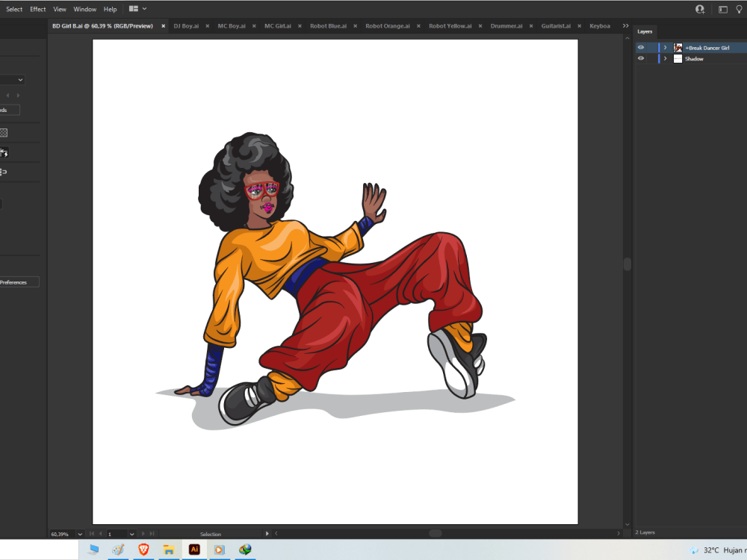
Task: Close the Drummer.ai tab
Action: point(531,26)
